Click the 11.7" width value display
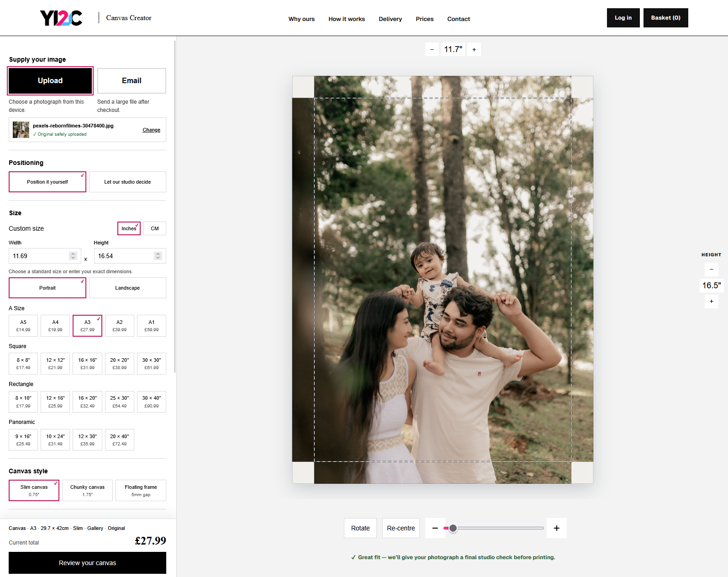 453,49
